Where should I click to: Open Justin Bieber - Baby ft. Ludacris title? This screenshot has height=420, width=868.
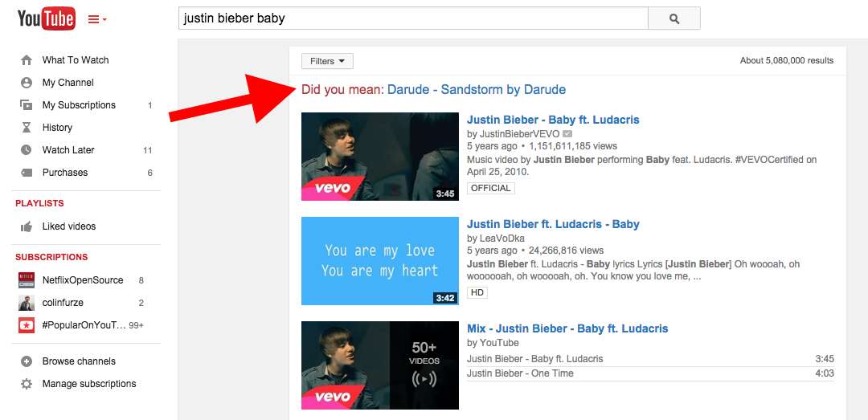click(553, 120)
